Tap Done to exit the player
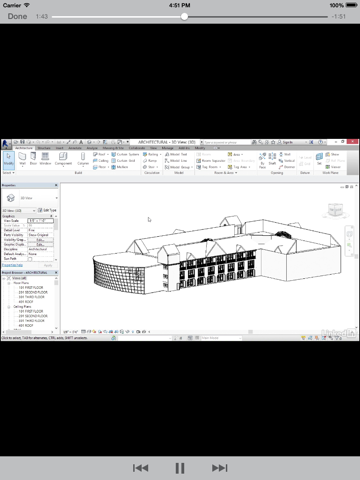360x480 pixels. tap(17, 16)
